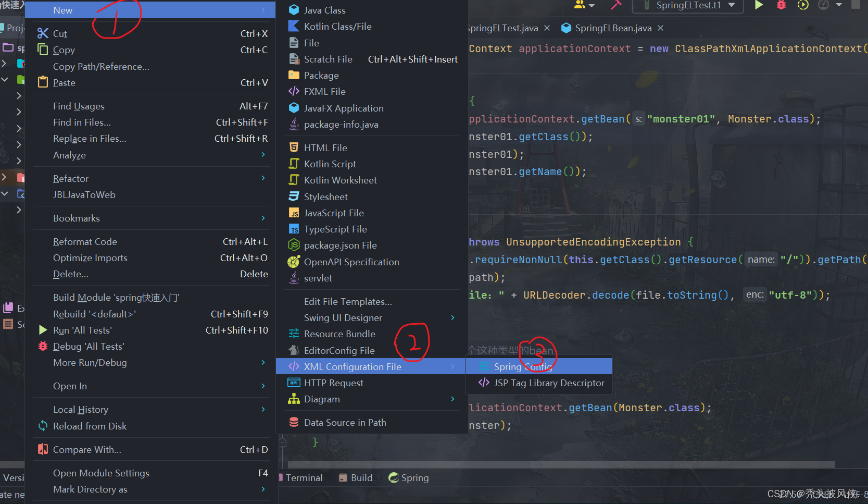The height and width of the screenshot is (504, 868).
Task: Open the Build tool window
Action: pos(356,477)
